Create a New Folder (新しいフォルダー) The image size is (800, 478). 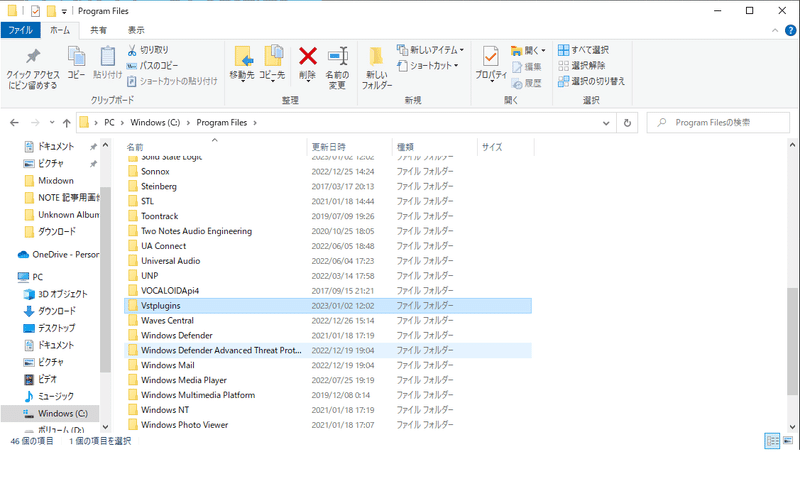coord(377,68)
